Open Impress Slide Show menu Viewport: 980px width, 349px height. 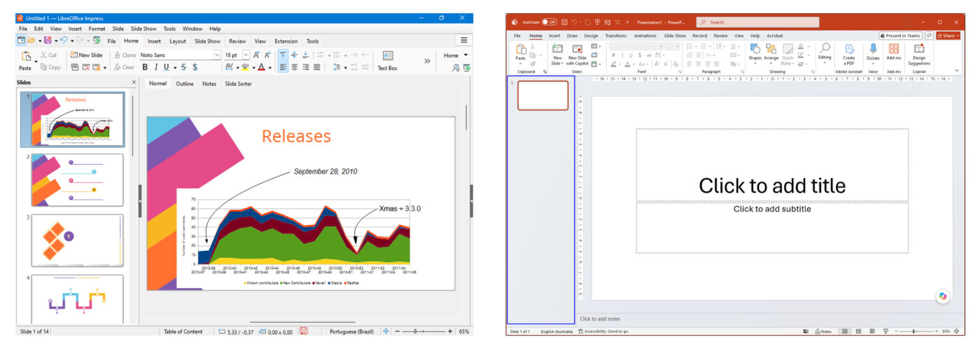pyautogui.click(x=143, y=29)
